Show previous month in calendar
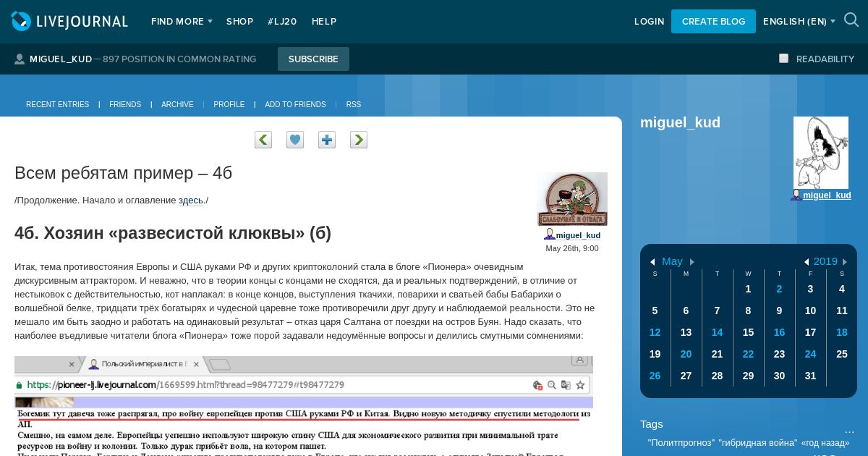The width and height of the screenshot is (868, 456). pyautogui.click(x=652, y=262)
